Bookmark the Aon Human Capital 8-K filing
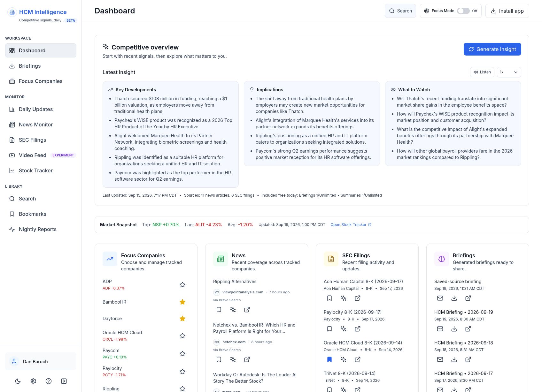Screen dimensions: 542x392 coord(329,298)
